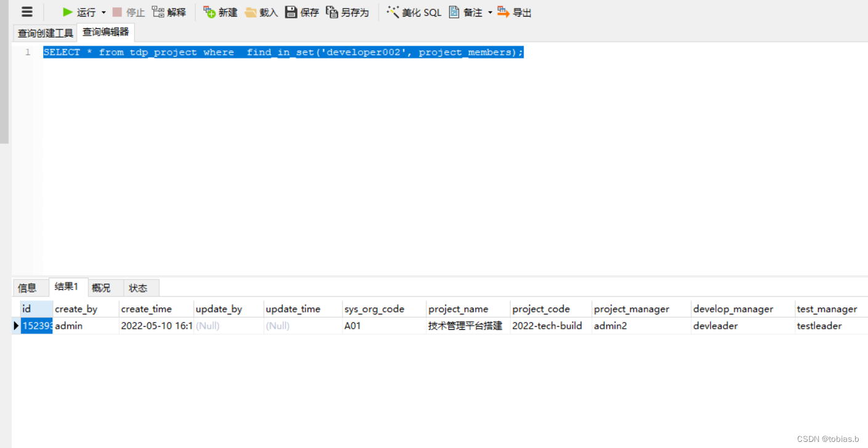Select the 2022-05-10 create_time cell
The width and height of the screenshot is (868, 448).
156,326
